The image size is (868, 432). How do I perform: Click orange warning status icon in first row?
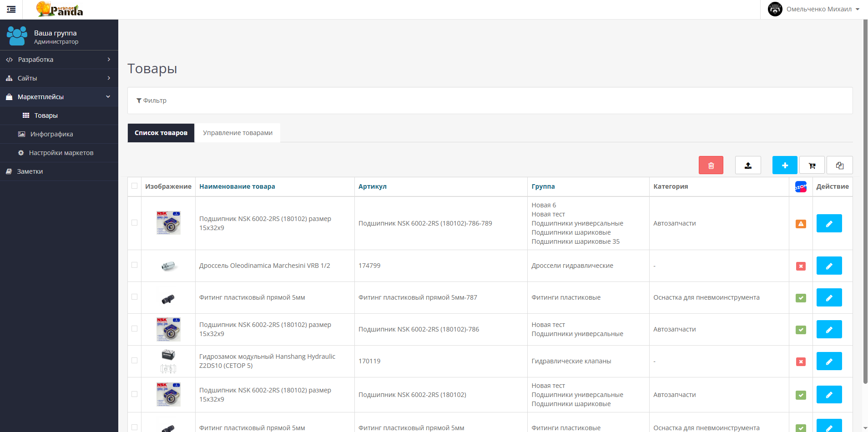pos(801,224)
